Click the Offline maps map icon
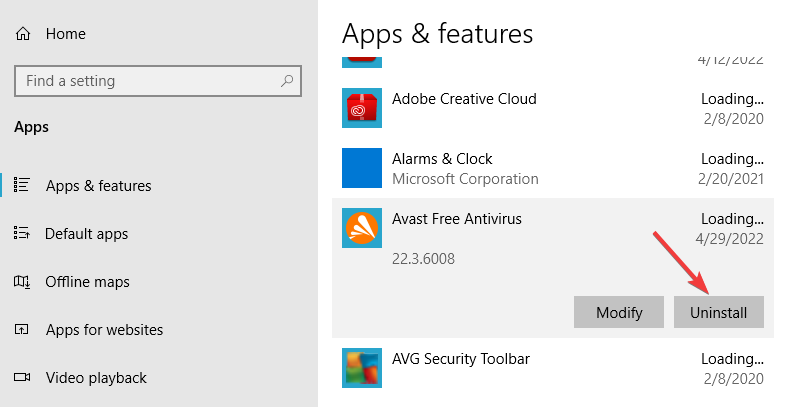 click(22, 282)
